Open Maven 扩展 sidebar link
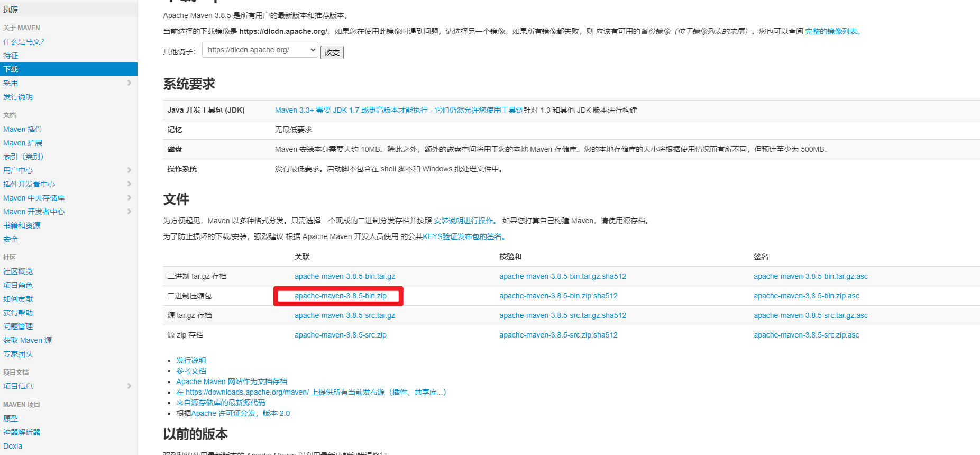This screenshot has height=455, width=980. pos(23,143)
